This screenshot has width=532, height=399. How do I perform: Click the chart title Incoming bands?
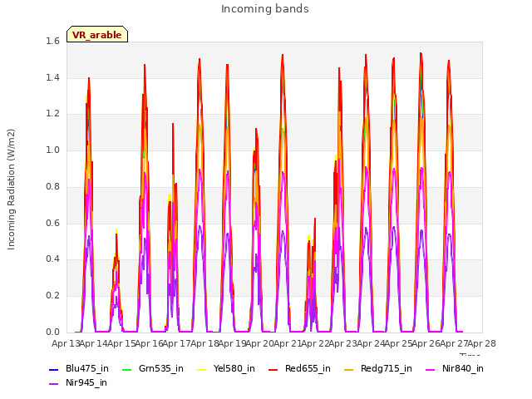265,9
